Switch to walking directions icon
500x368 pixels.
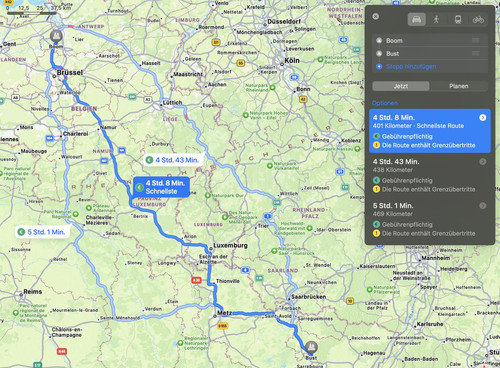click(x=436, y=20)
